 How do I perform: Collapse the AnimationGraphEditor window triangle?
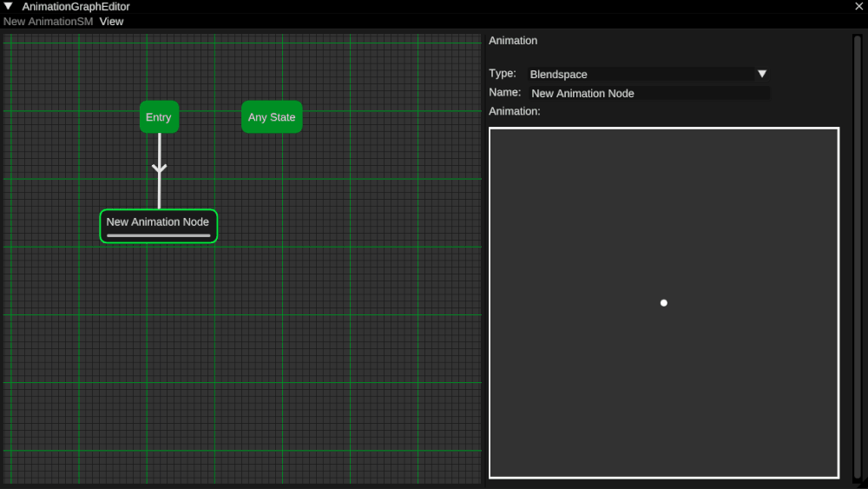(9, 7)
